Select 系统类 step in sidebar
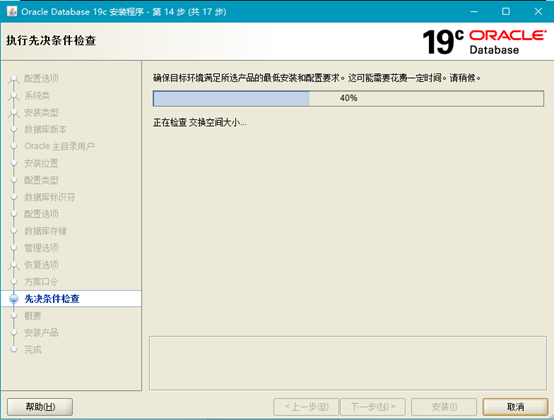The height and width of the screenshot is (420, 554). [x=37, y=95]
